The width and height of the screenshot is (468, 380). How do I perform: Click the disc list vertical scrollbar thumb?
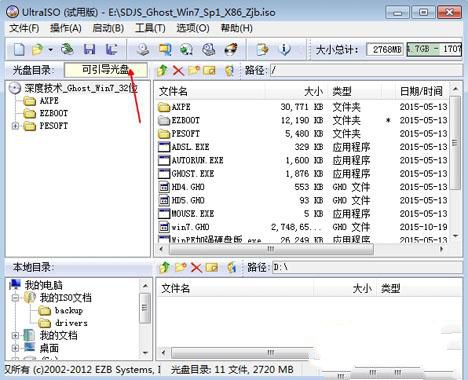tap(455, 143)
